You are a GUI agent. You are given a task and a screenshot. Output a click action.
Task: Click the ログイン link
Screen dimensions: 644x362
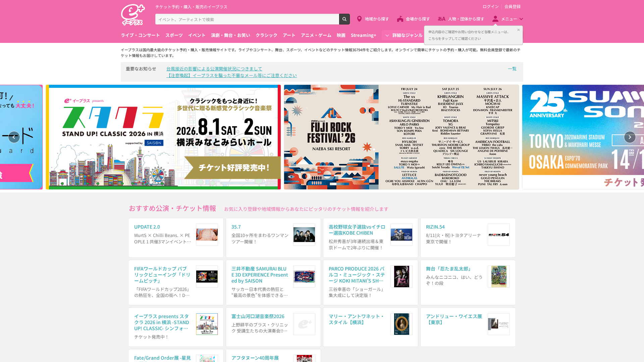coord(490,6)
